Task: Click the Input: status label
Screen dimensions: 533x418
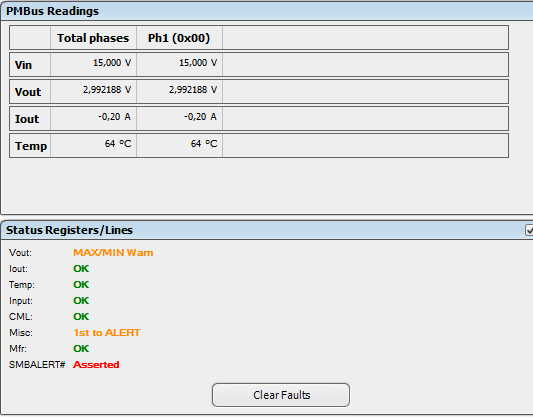Action: point(21,300)
